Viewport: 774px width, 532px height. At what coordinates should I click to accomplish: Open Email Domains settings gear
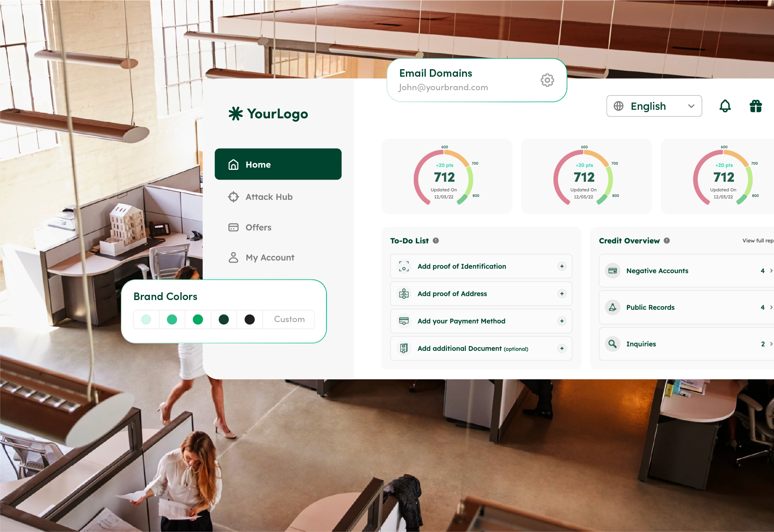tap(547, 80)
